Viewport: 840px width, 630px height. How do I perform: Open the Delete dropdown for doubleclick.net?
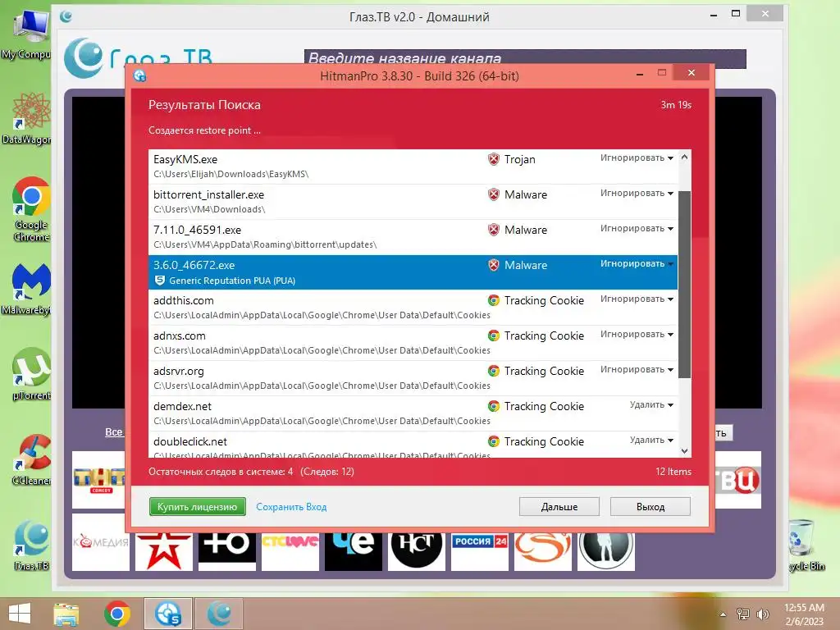coord(651,441)
